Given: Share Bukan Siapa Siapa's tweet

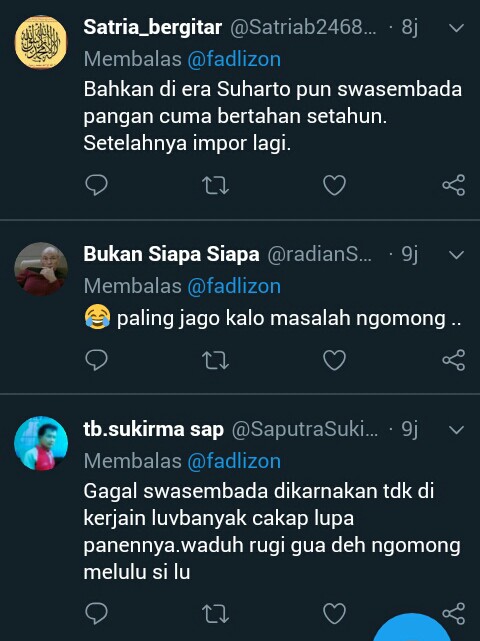Looking at the screenshot, I should click(x=454, y=360).
